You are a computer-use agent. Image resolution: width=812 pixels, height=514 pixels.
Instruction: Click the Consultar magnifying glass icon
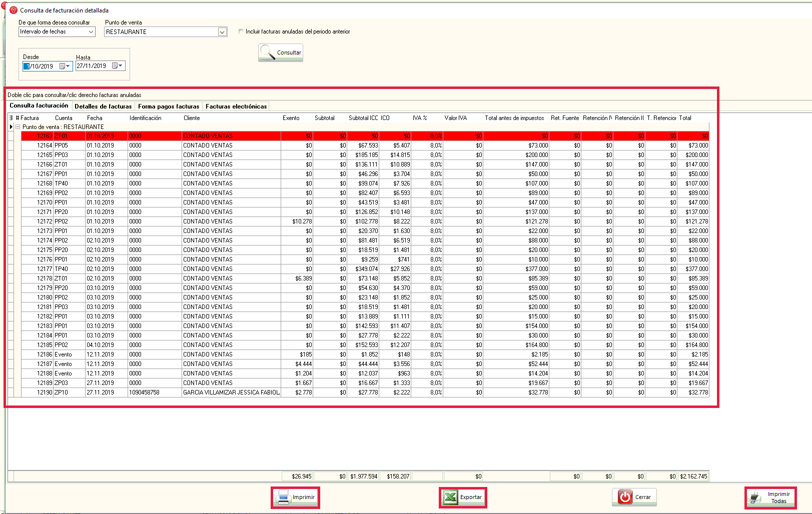[268, 52]
